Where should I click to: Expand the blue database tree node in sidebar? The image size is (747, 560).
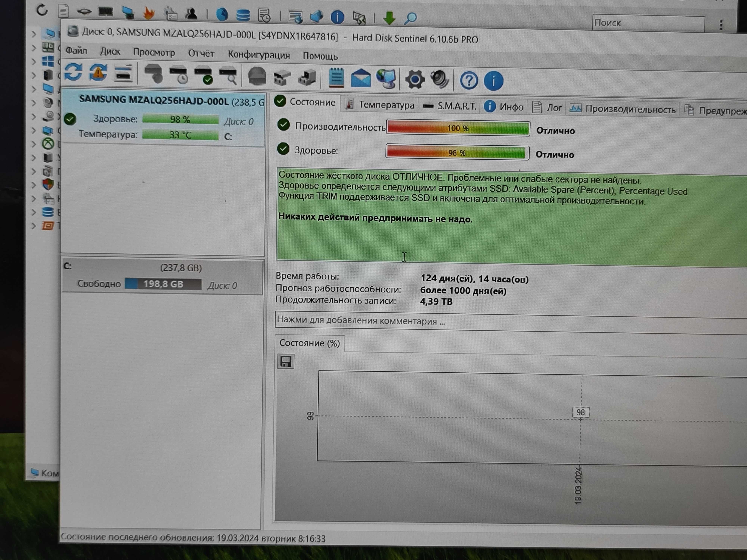34,212
